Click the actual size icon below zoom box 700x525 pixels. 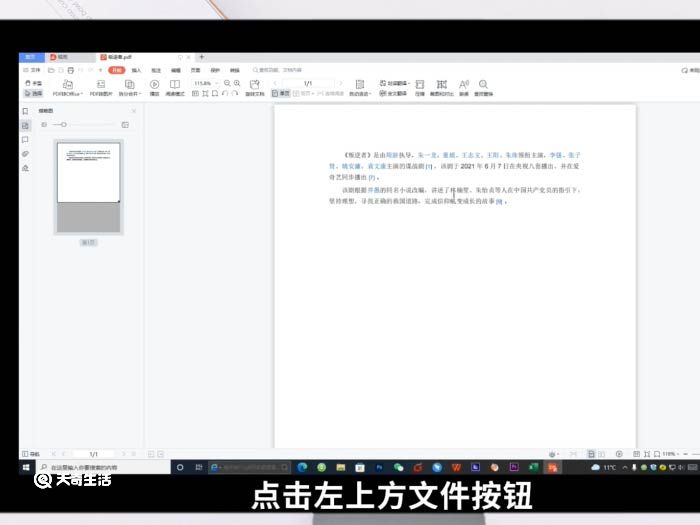tap(195, 94)
